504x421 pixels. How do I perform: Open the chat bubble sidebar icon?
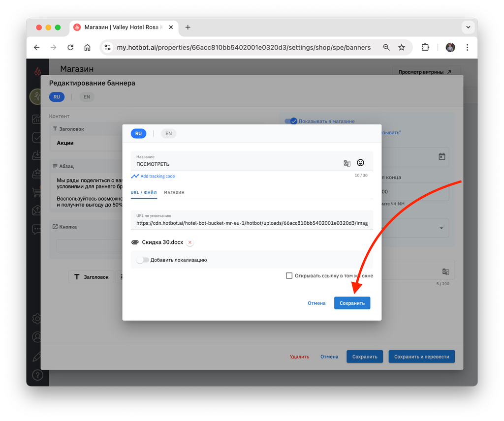point(37,230)
